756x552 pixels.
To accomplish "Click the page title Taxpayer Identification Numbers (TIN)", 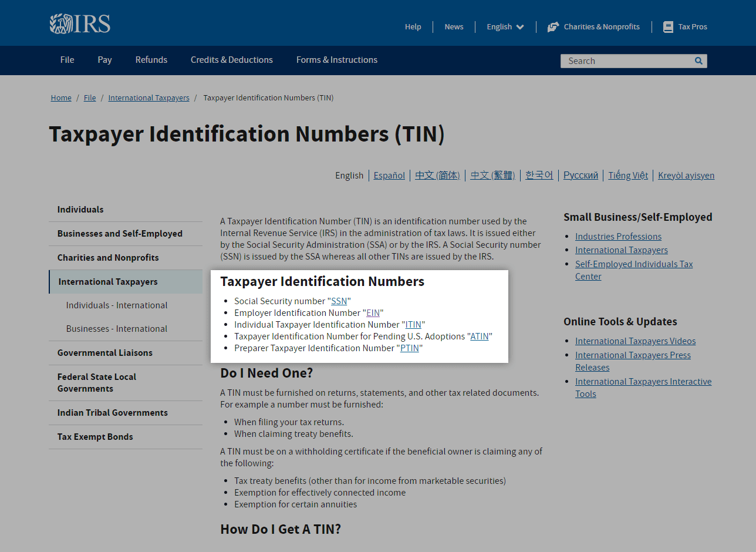I will click(247, 134).
